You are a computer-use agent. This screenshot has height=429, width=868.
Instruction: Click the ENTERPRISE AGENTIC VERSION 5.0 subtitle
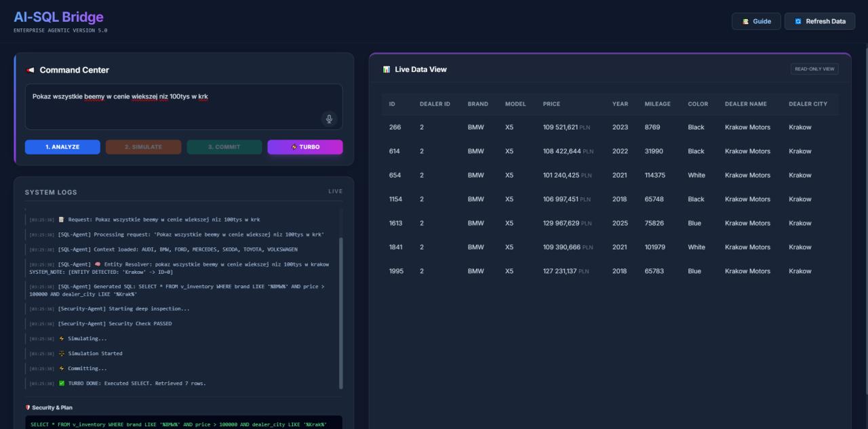point(60,30)
